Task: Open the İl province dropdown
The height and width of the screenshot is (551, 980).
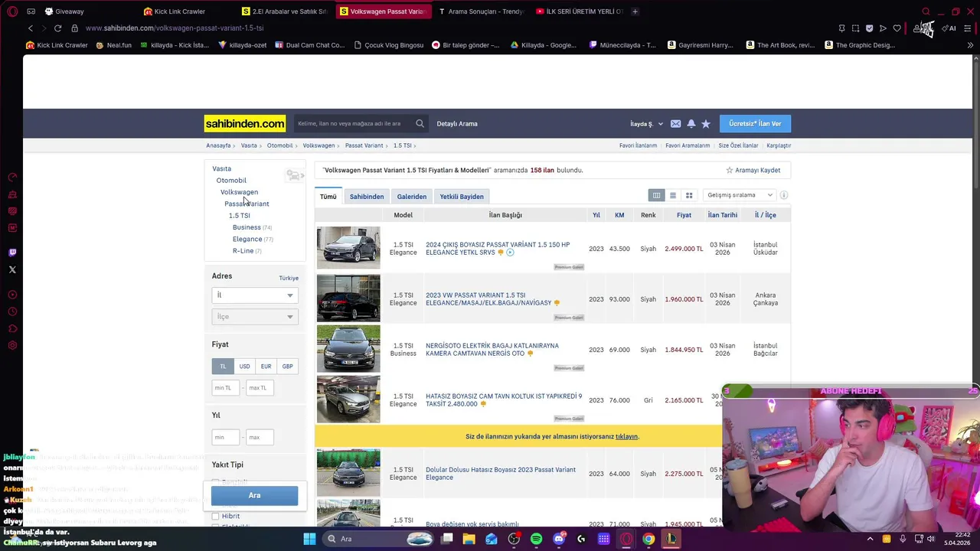Action: pyautogui.click(x=255, y=295)
